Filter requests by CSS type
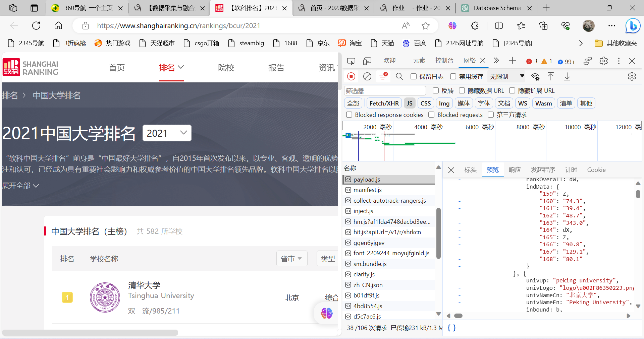This screenshot has height=339, width=644. pyautogui.click(x=426, y=103)
